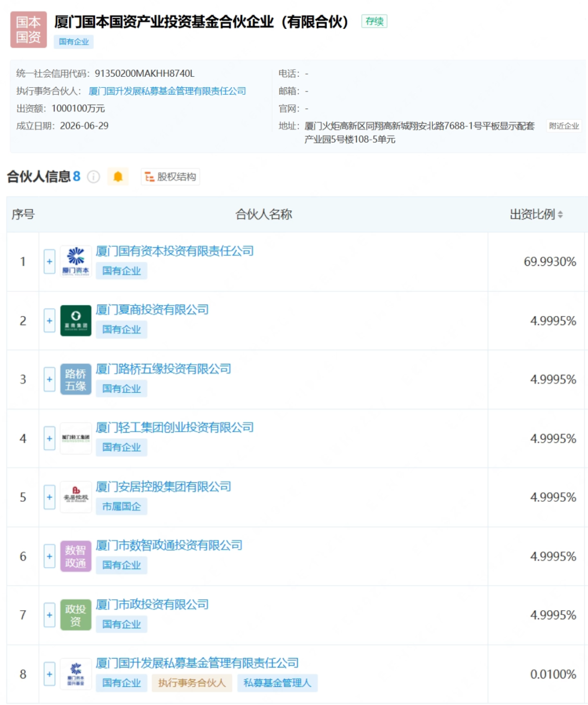Click the 国升基金 logo in row 8
588x705 pixels.
tap(76, 674)
